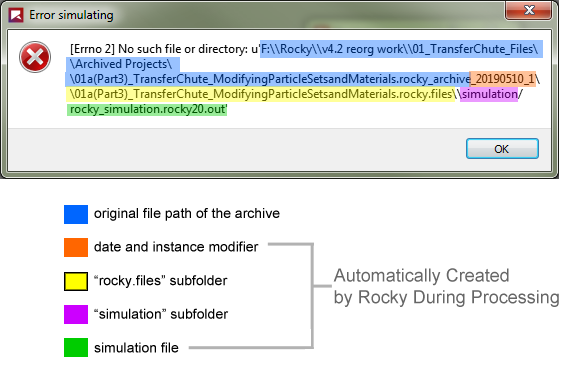The image size is (569, 377).
Task: Click the Rocky app icon in title bar
Action: 16,15
